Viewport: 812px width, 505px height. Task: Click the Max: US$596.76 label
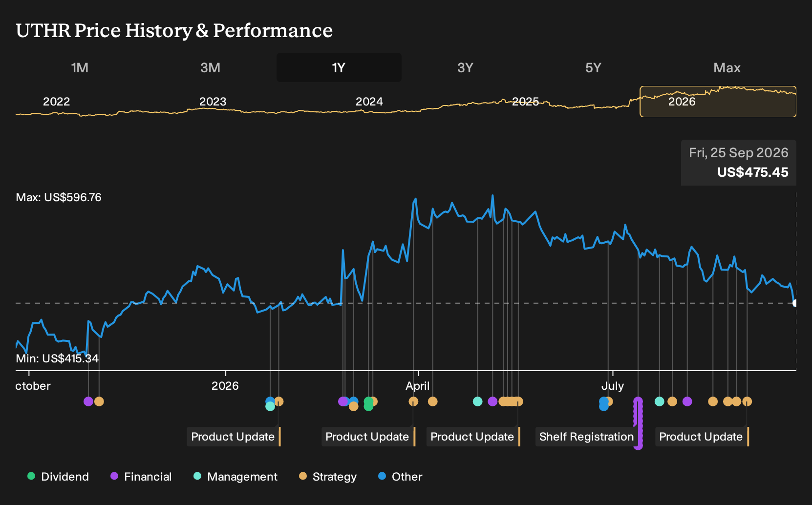59,197
